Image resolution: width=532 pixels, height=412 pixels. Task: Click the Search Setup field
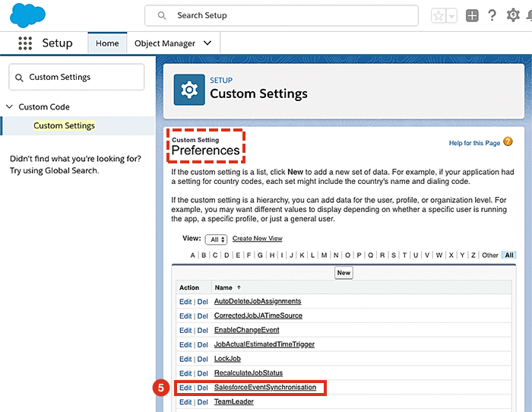[281, 15]
